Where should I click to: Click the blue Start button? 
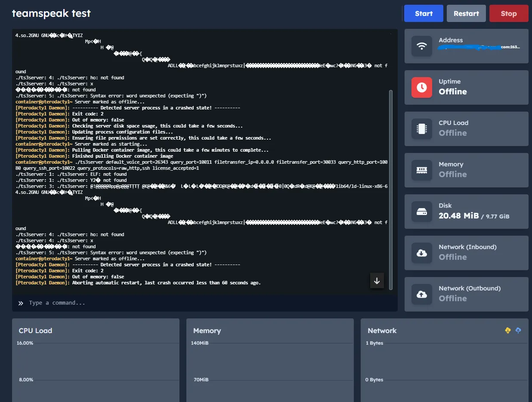click(424, 13)
